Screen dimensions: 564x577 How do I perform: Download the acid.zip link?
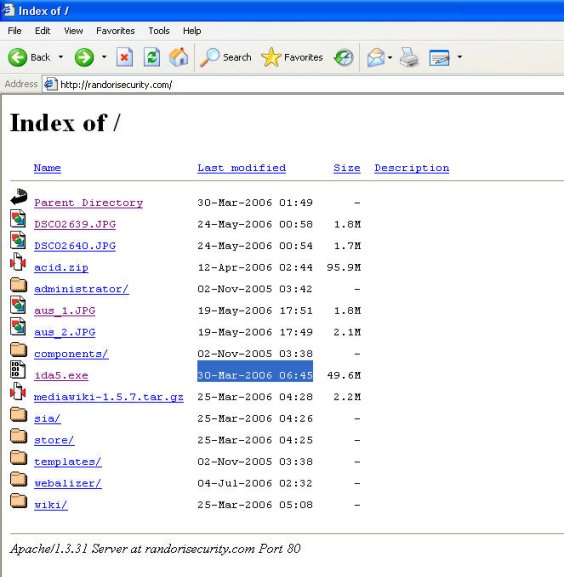click(x=61, y=268)
